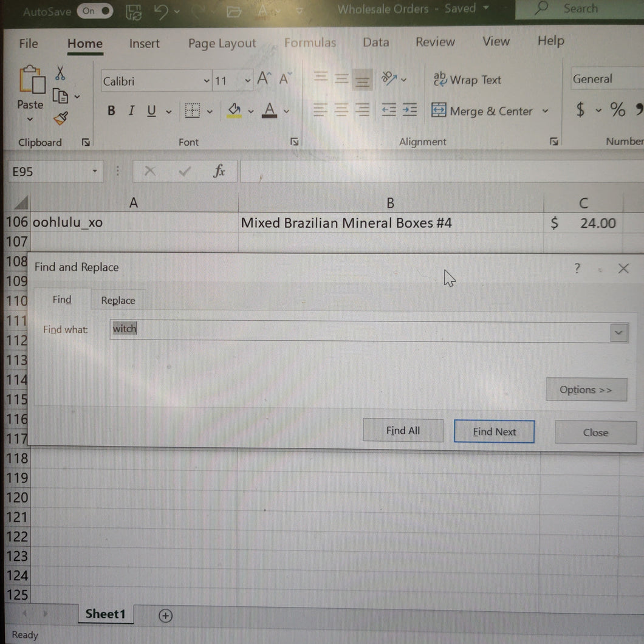Expand the Find what history dropdown
This screenshot has width=644, height=644.
click(x=618, y=332)
